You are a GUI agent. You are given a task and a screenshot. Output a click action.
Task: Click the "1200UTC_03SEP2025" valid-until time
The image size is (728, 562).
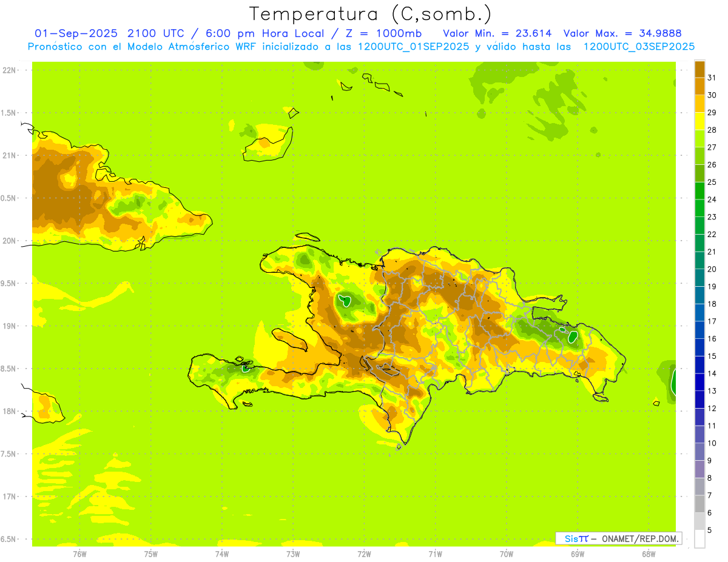[638, 47]
